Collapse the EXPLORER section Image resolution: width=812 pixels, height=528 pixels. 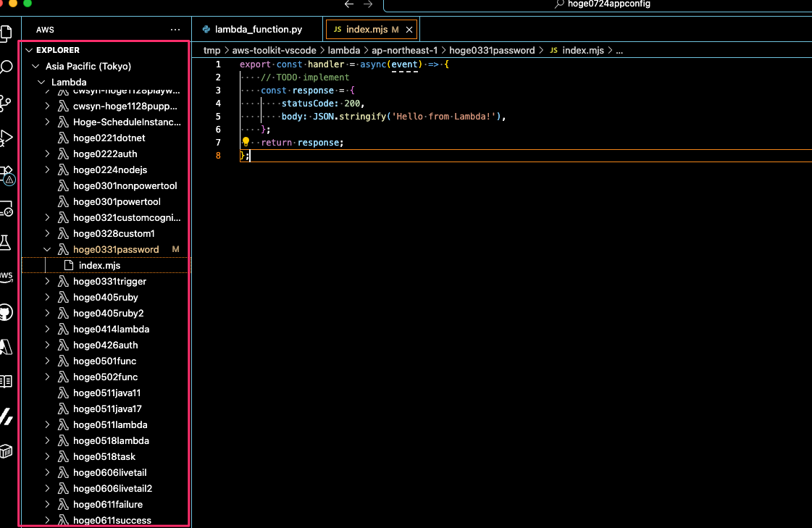(30, 50)
